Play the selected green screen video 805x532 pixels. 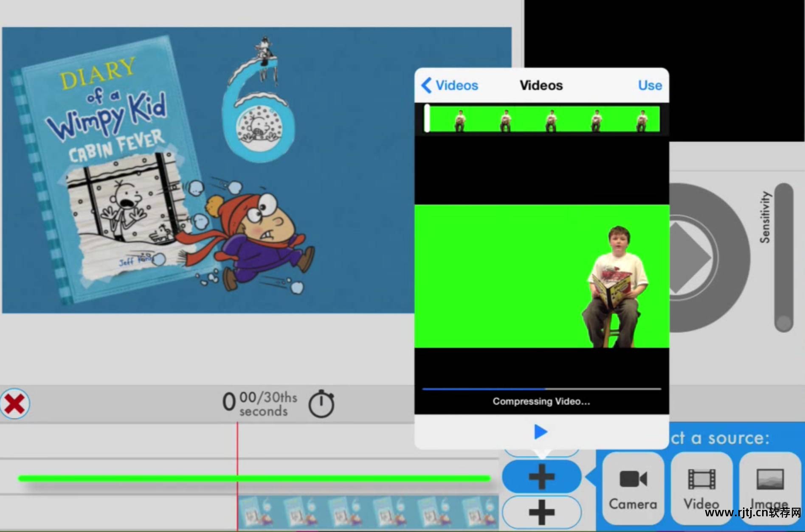(540, 432)
